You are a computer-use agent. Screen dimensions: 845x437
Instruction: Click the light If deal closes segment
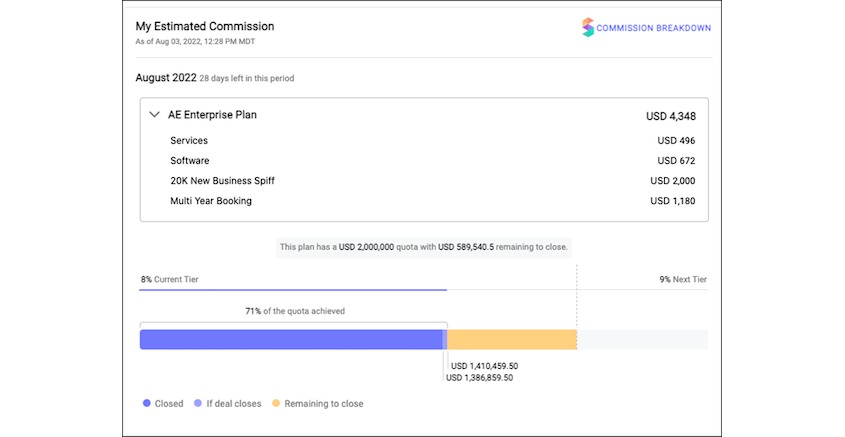click(x=445, y=339)
